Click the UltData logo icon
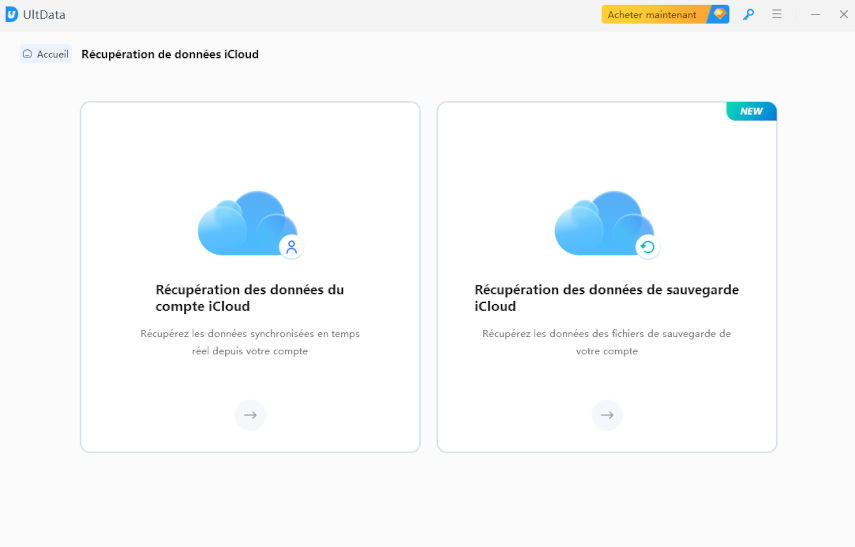 [11, 15]
